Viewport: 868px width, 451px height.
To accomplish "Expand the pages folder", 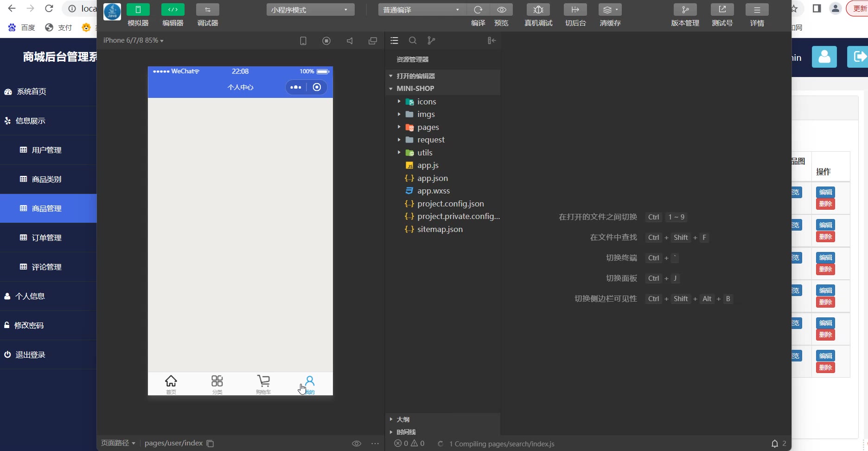I will click(x=443, y=127).
